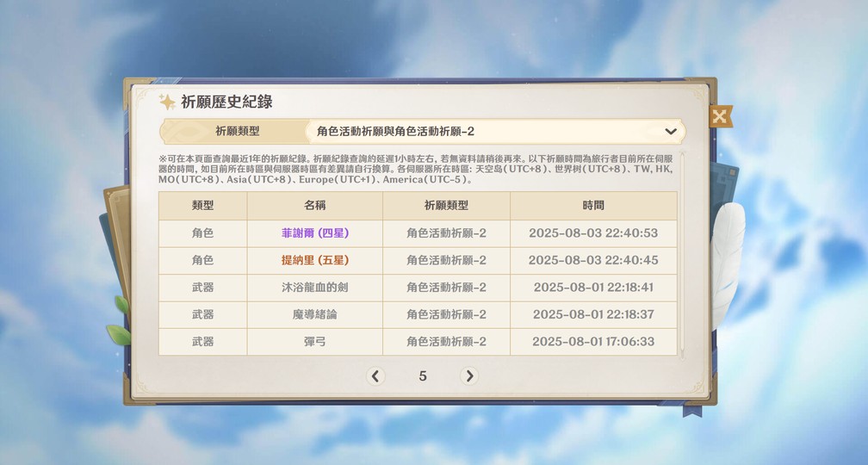Go to the previous page arrow
Viewport: 868px width, 465px height.
pos(375,375)
